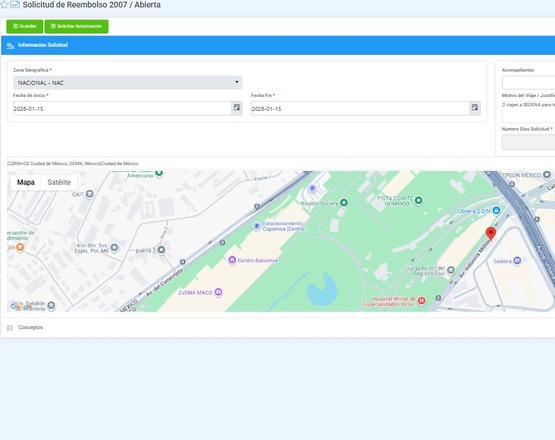Click the Informacion Solicitud header bar
Image resolution: width=555 pixels, height=440 pixels.
pos(278,45)
